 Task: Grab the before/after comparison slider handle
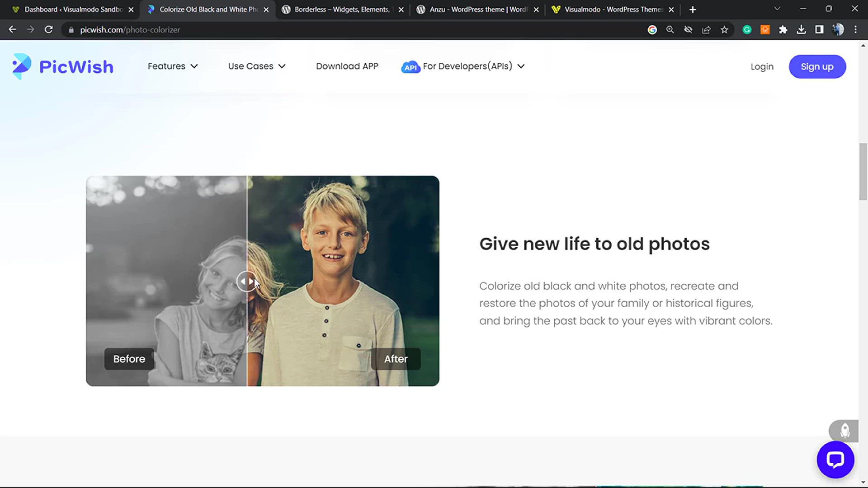click(x=247, y=281)
